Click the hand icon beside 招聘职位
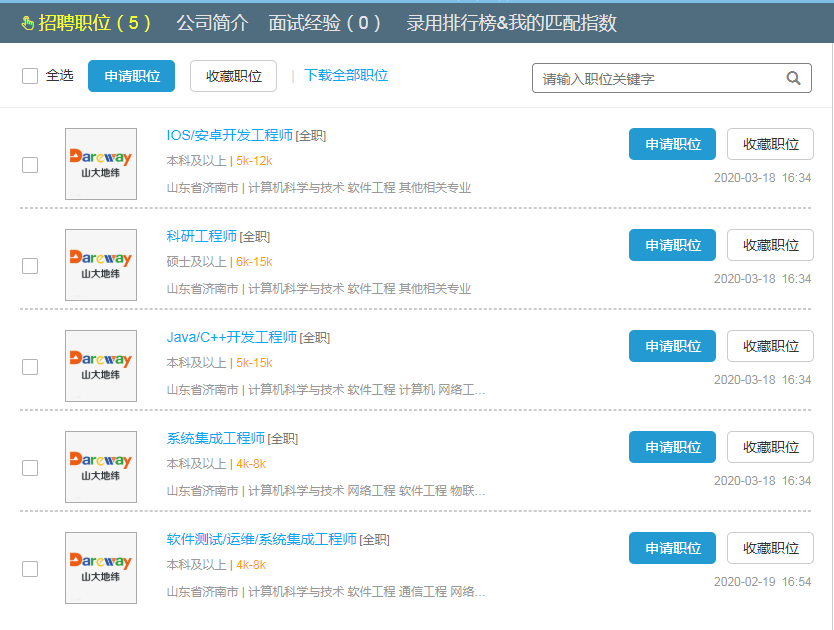 27,24
